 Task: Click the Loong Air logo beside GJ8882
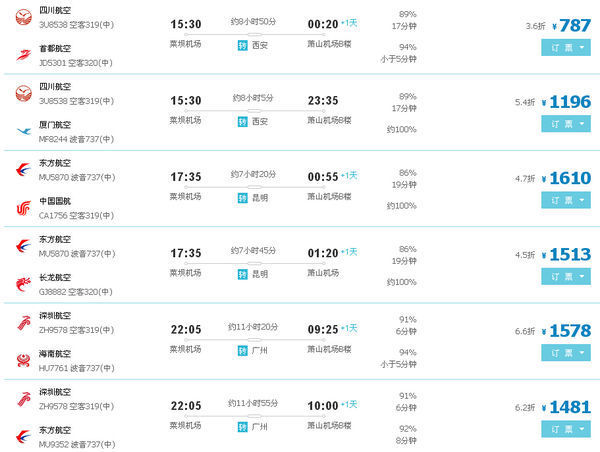tap(22, 283)
